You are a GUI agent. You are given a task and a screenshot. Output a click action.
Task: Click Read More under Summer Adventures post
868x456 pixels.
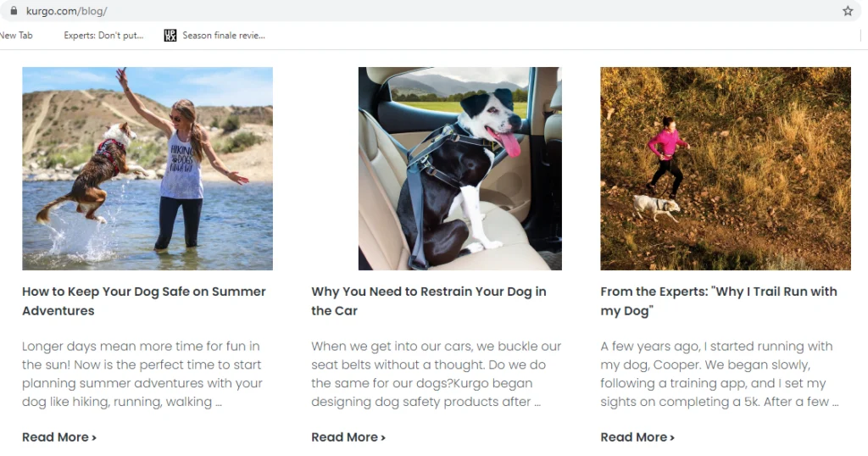tap(59, 437)
